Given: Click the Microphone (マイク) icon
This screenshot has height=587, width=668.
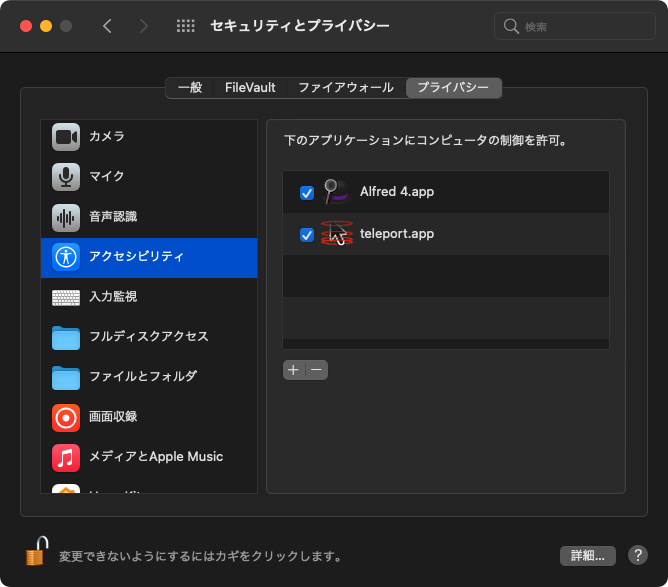Looking at the screenshot, I should coord(66,177).
